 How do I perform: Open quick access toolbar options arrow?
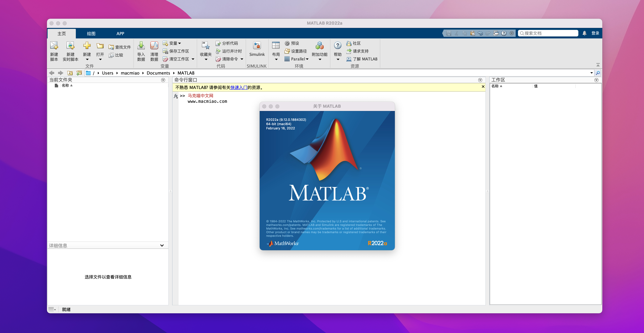(x=512, y=33)
